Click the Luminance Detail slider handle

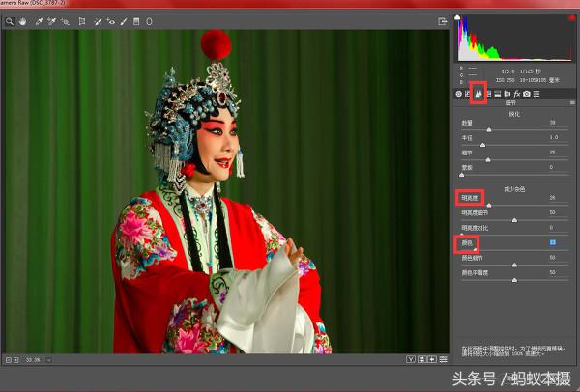coord(514,220)
